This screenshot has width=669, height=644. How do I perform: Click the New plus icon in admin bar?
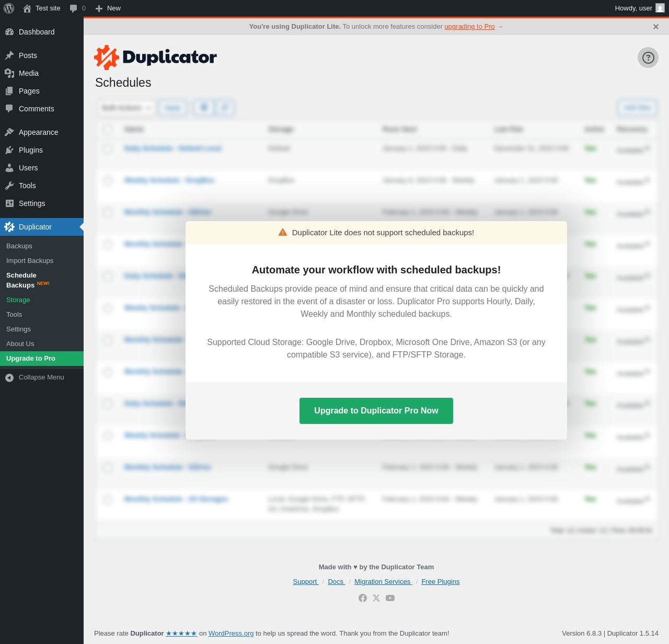click(x=99, y=8)
